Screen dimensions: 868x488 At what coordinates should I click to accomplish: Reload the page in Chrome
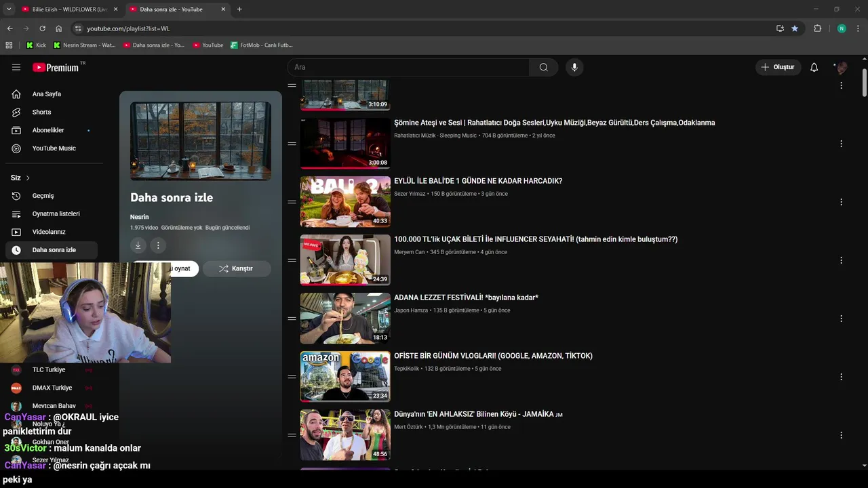tap(42, 28)
